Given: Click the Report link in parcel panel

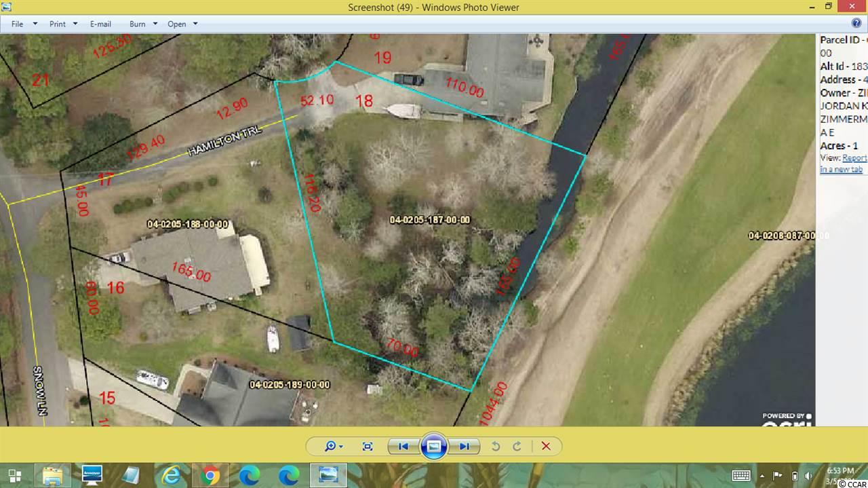Looking at the screenshot, I should [854, 157].
